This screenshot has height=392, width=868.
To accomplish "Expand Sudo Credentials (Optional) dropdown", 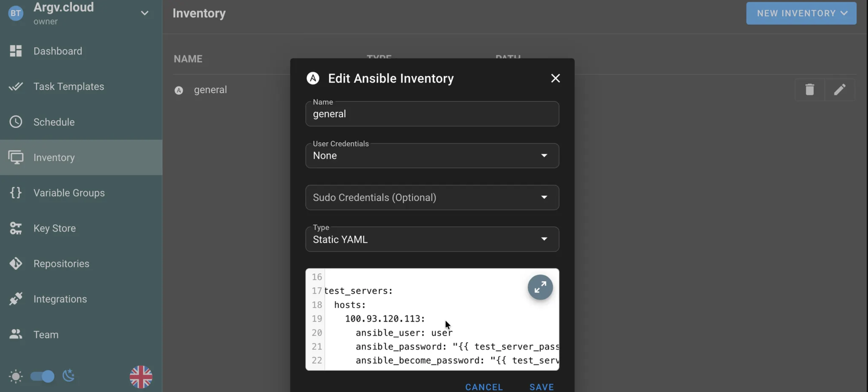I will click(x=432, y=197).
